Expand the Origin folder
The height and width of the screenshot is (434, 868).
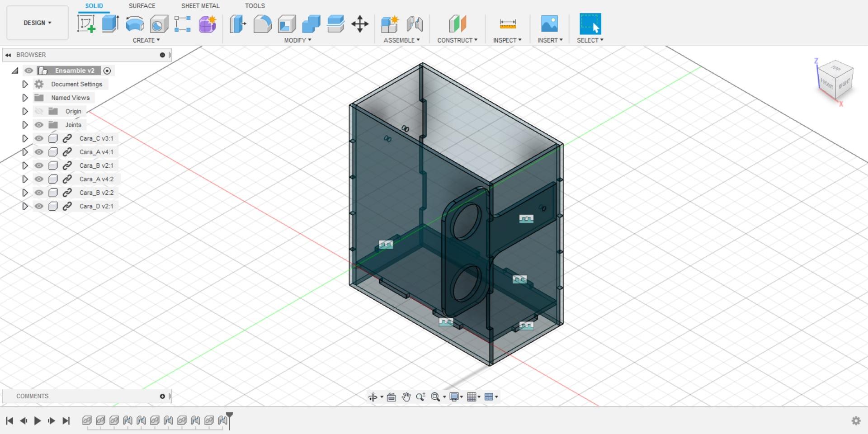pos(25,111)
